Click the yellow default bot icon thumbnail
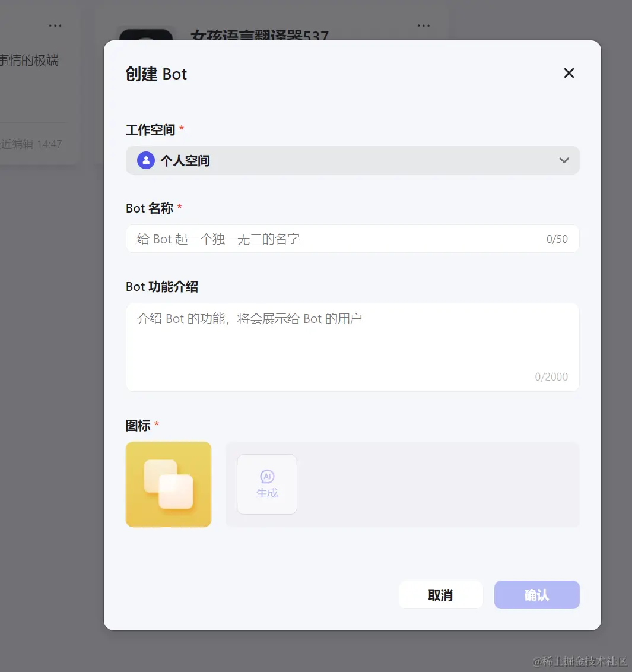The width and height of the screenshot is (632, 672). point(169,484)
